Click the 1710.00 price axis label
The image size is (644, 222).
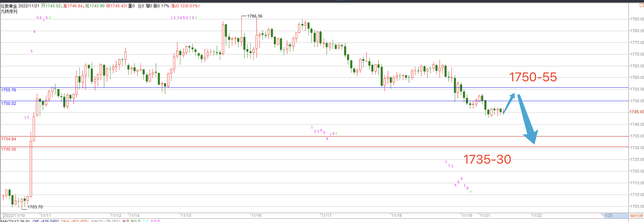point(637,195)
